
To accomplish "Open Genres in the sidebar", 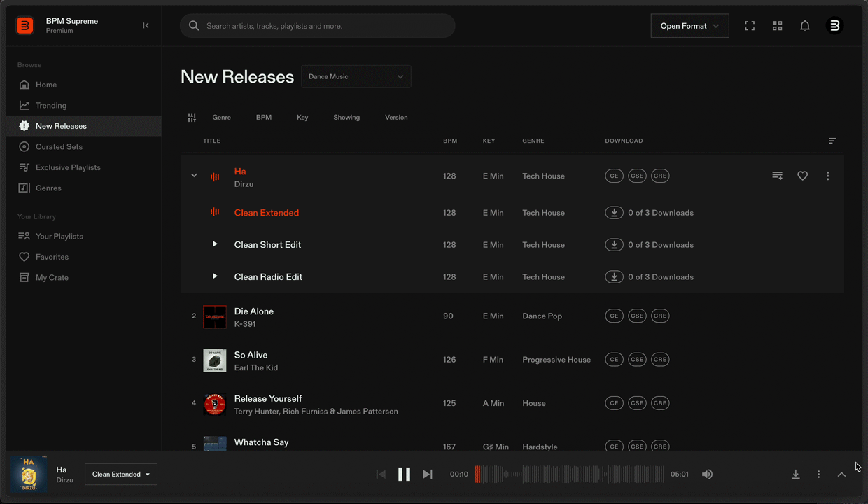I will coord(84,188).
